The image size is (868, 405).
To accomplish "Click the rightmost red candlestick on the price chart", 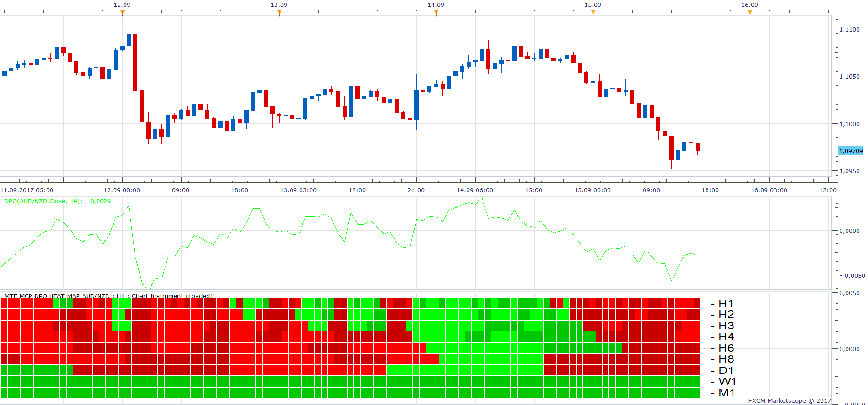I will [x=697, y=147].
